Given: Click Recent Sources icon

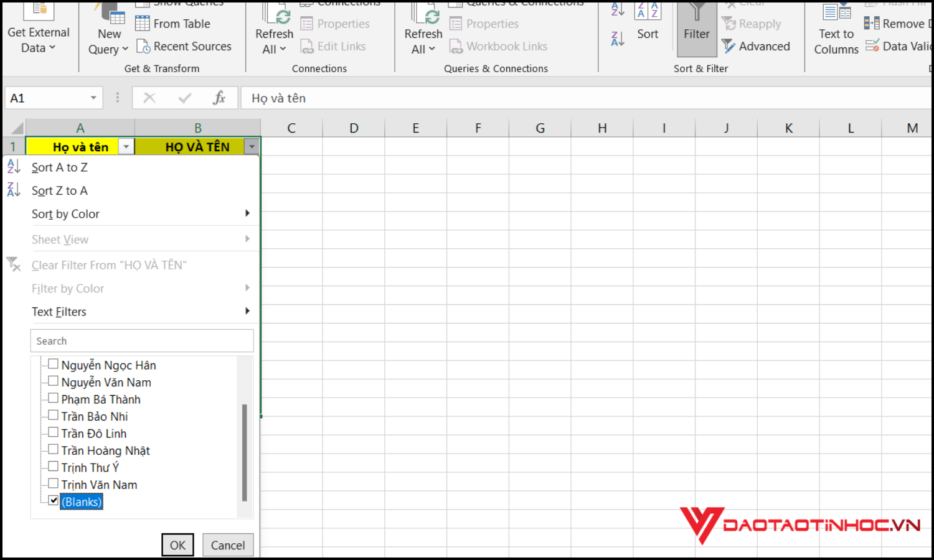Looking at the screenshot, I should (143, 47).
